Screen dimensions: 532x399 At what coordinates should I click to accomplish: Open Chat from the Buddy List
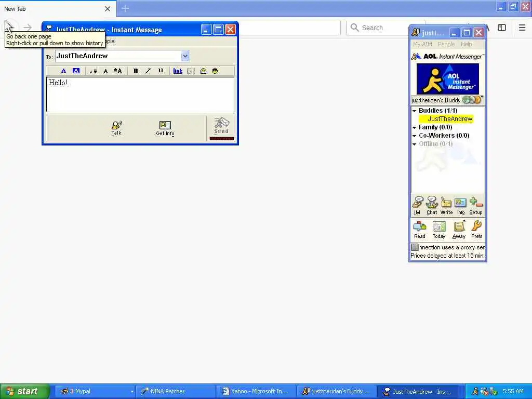tap(432, 206)
